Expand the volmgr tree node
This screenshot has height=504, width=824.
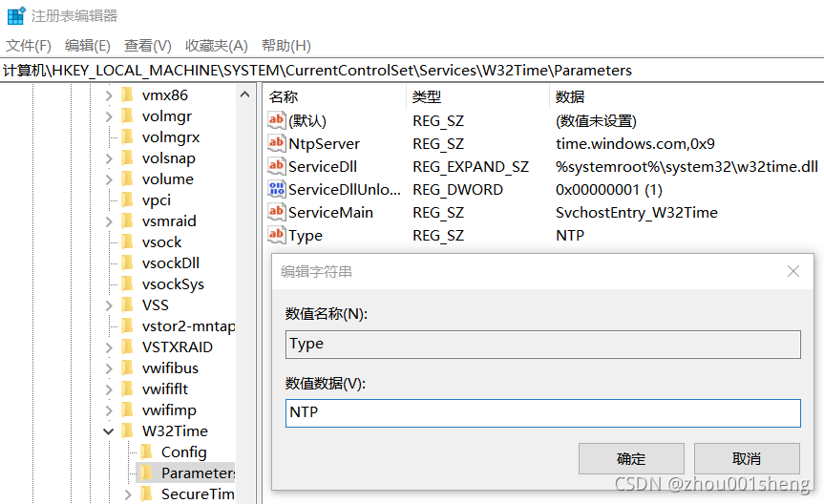click(108, 116)
